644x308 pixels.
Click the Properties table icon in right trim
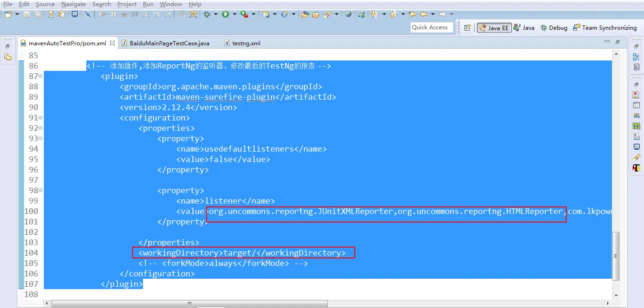[x=636, y=105]
